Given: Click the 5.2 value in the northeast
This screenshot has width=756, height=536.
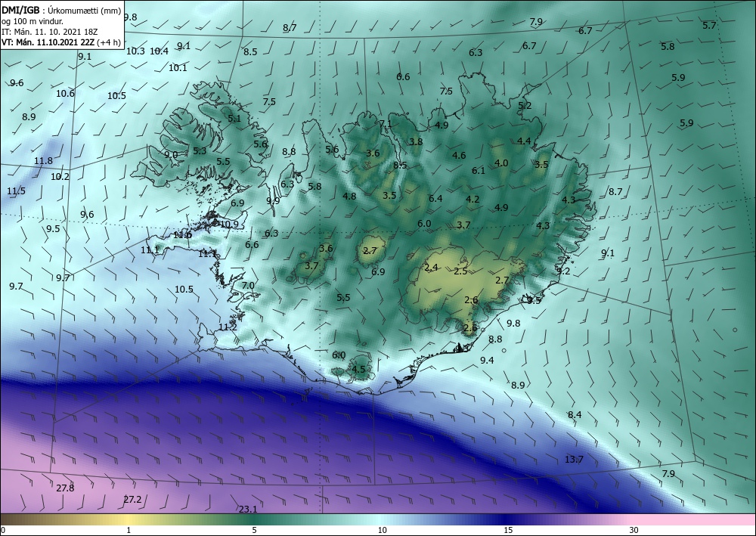Looking at the screenshot, I should click(x=525, y=105).
